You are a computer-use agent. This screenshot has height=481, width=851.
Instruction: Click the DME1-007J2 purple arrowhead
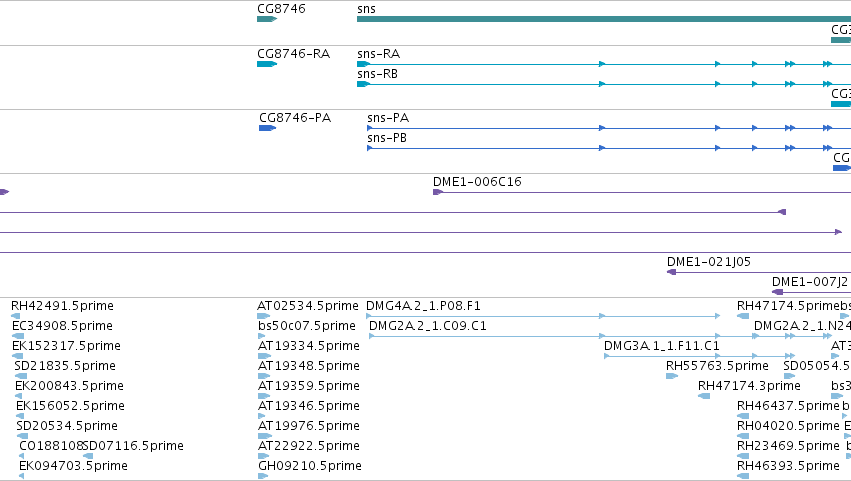[x=777, y=292]
